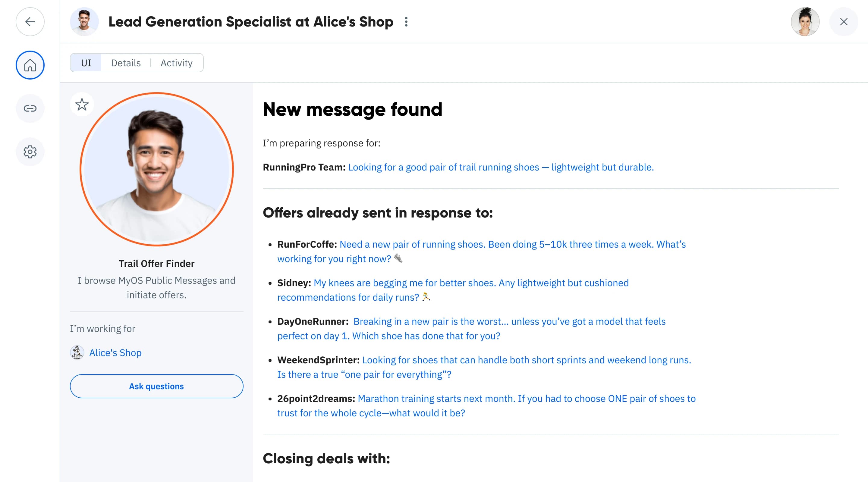Open RunForCoffe's running shoes message
868x482 pixels.
512,245
